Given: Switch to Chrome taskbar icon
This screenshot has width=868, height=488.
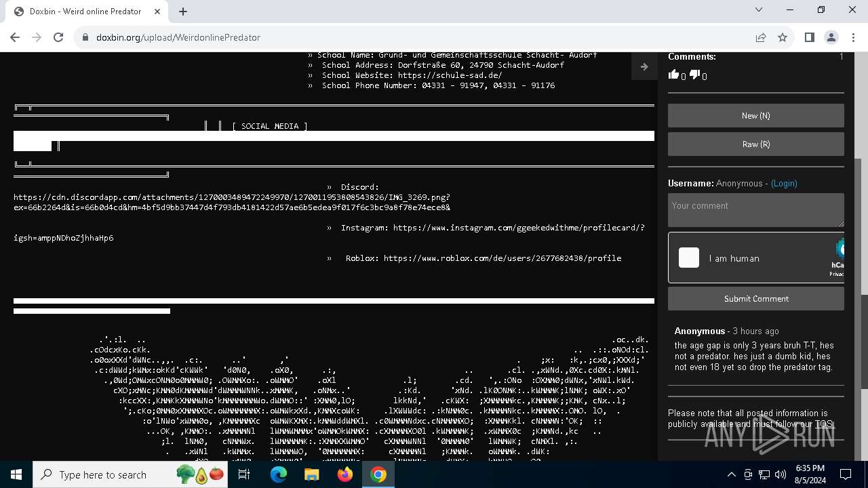Looking at the screenshot, I should point(378,474).
